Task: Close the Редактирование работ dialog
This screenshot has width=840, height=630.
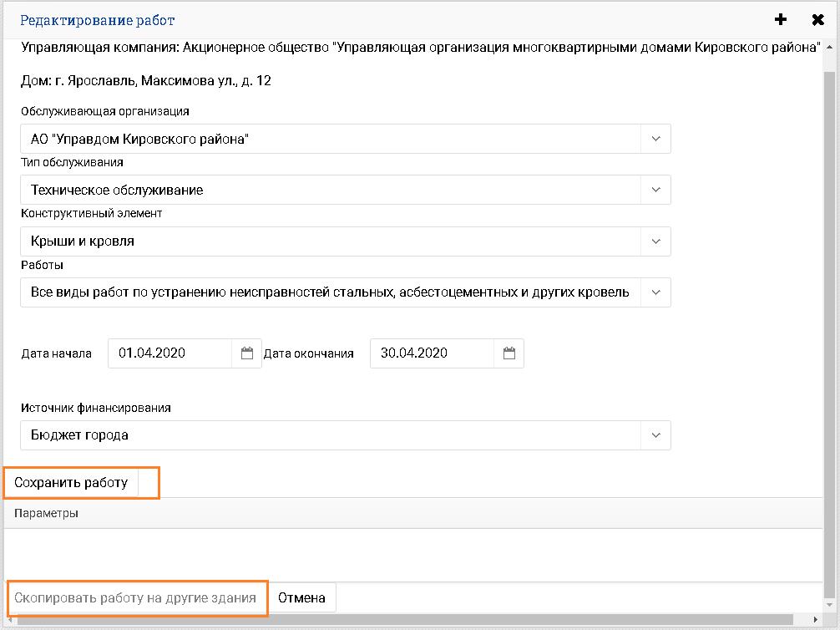Action: [818, 20]
